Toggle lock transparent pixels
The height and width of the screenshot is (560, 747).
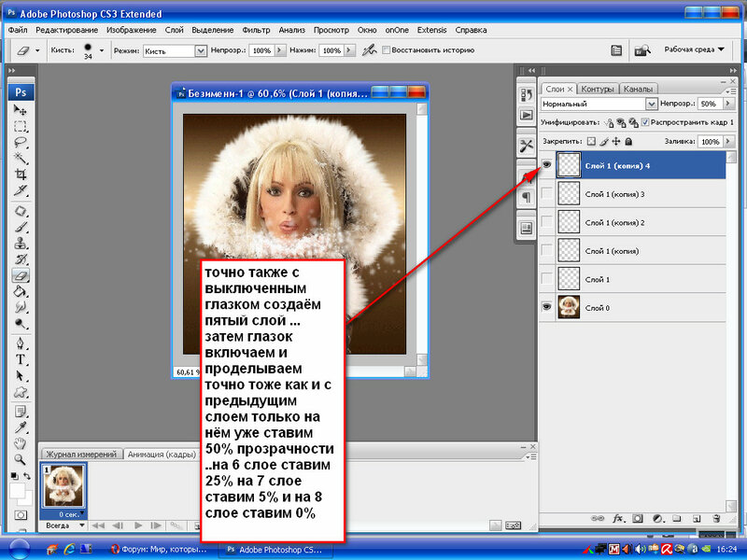click(x=591, y=142)
